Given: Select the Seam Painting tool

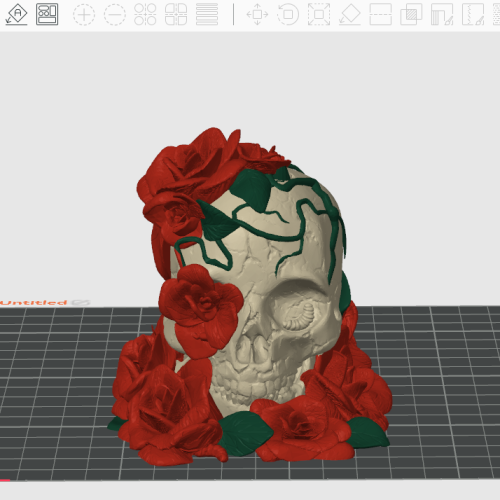Looking at the screenshot, I should pos(473,14).
